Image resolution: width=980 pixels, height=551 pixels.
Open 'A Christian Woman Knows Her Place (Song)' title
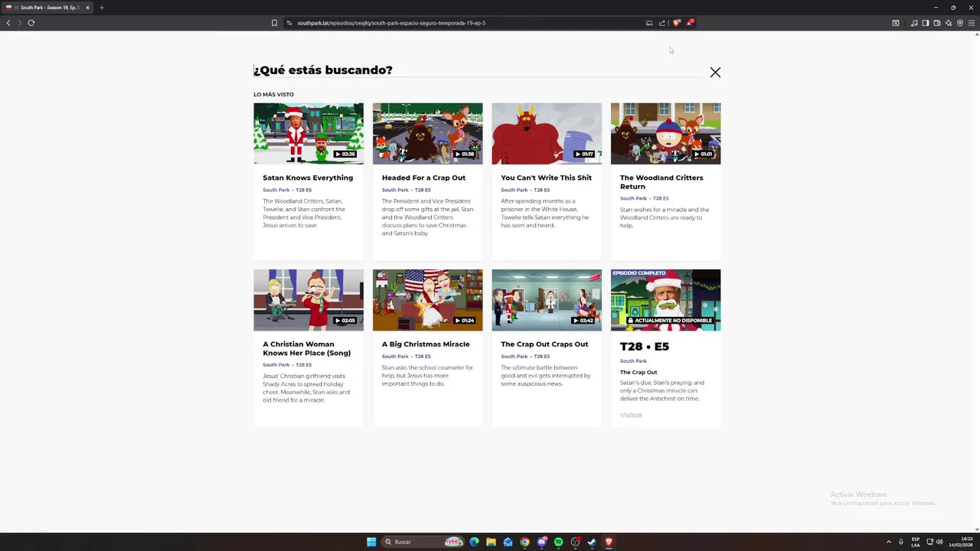pos(306,348)
